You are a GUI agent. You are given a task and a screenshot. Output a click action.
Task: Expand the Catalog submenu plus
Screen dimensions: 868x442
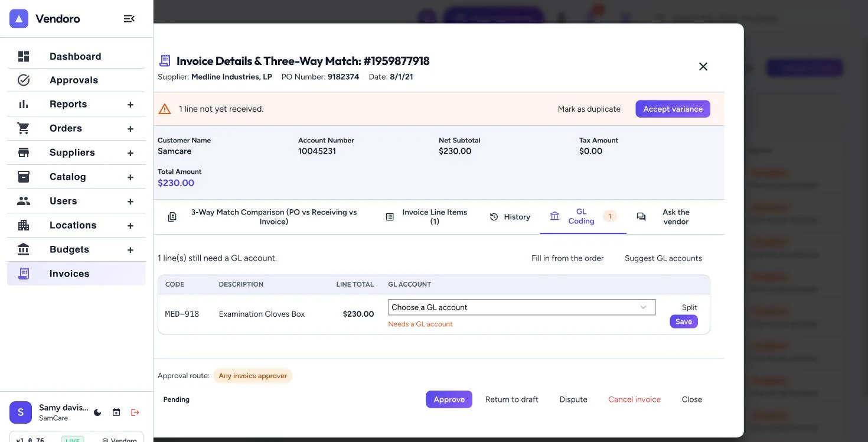[x=130, y=177]
